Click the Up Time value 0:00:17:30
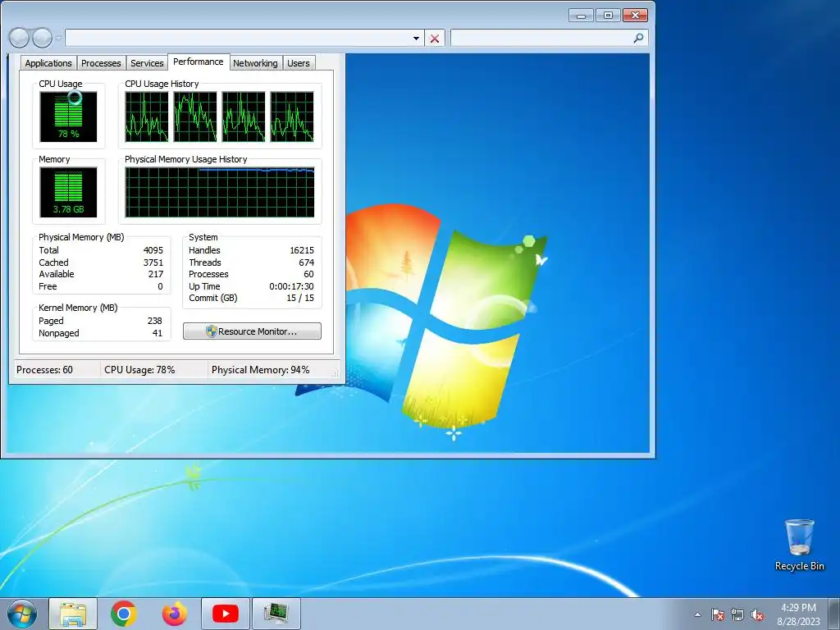The width and height of the screenshot is (840, 630). coord(291,286)
